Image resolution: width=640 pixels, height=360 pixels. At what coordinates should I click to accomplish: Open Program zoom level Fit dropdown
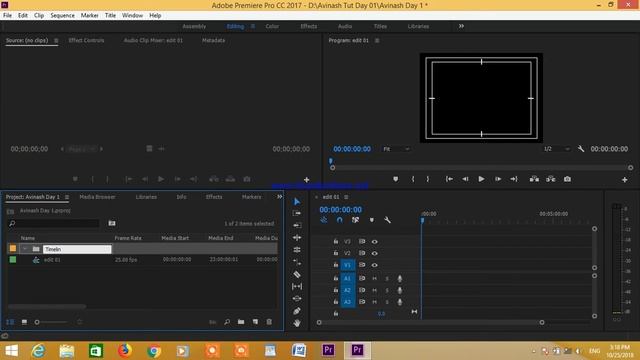tap(396, 149)
